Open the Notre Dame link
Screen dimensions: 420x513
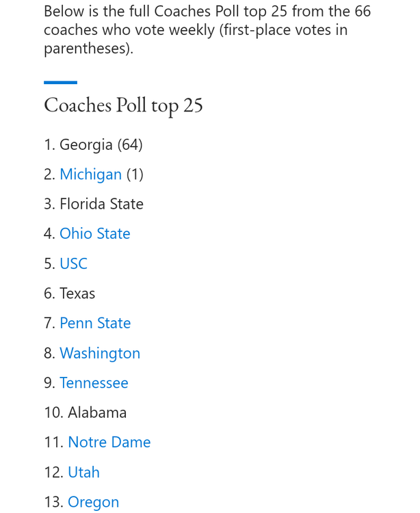109,443
